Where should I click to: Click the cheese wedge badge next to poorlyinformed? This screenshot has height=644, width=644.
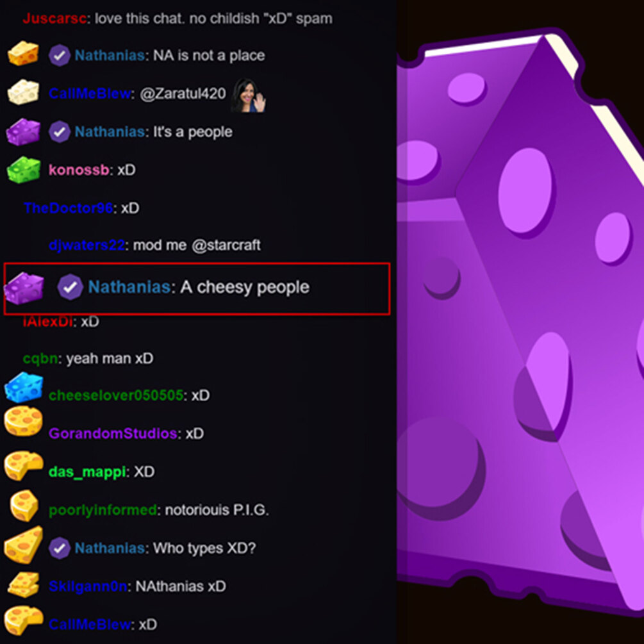click(x=24, y=505)
